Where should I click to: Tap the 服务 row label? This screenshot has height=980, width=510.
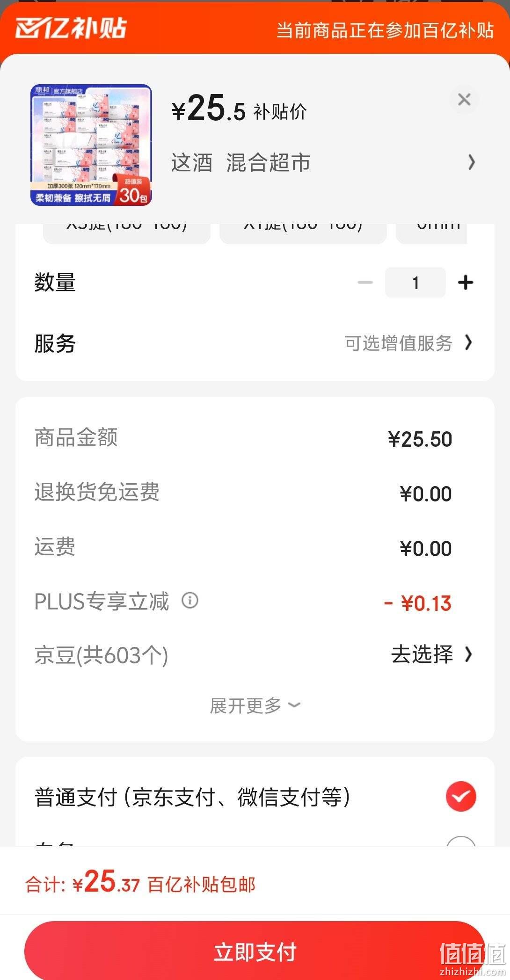[55, 344]
